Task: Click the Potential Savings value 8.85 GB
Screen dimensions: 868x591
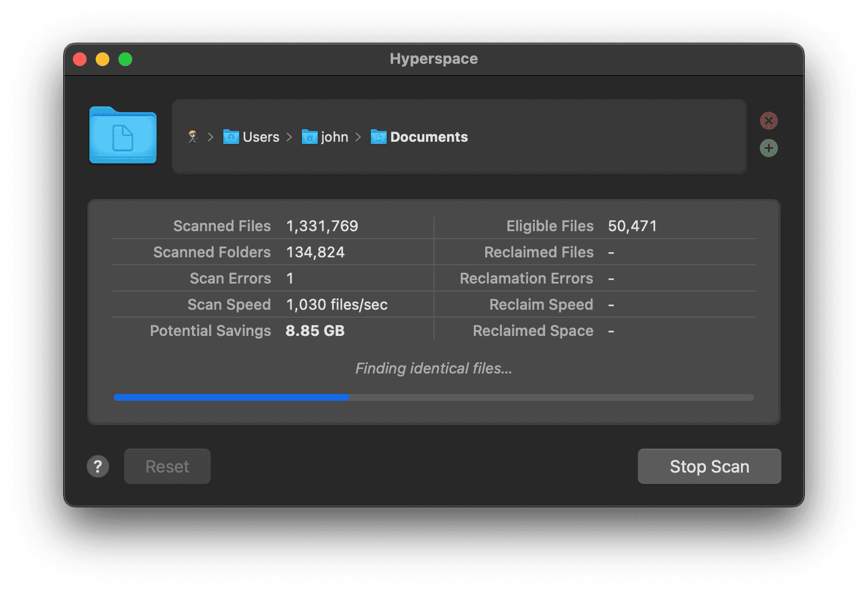Action: coord(315,331)
